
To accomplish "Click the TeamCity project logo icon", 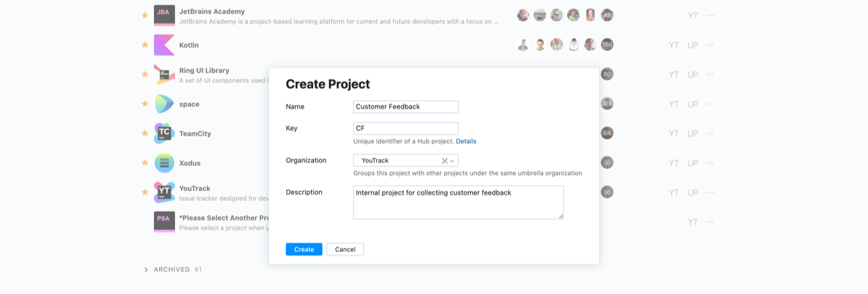I will [x=164, y=133].
